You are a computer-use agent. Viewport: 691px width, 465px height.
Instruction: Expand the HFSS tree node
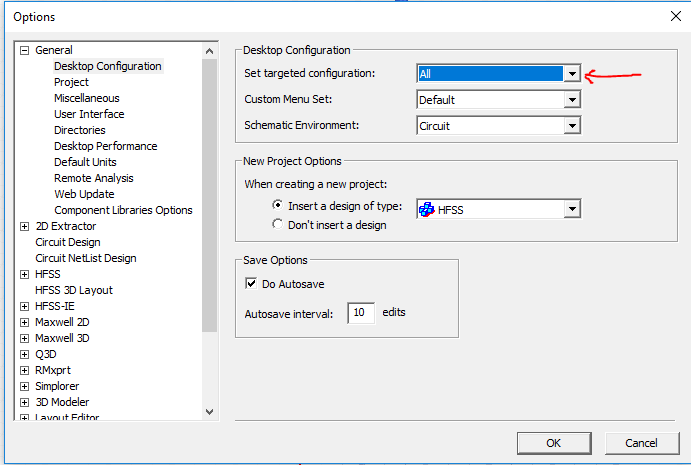pos(25,275)
